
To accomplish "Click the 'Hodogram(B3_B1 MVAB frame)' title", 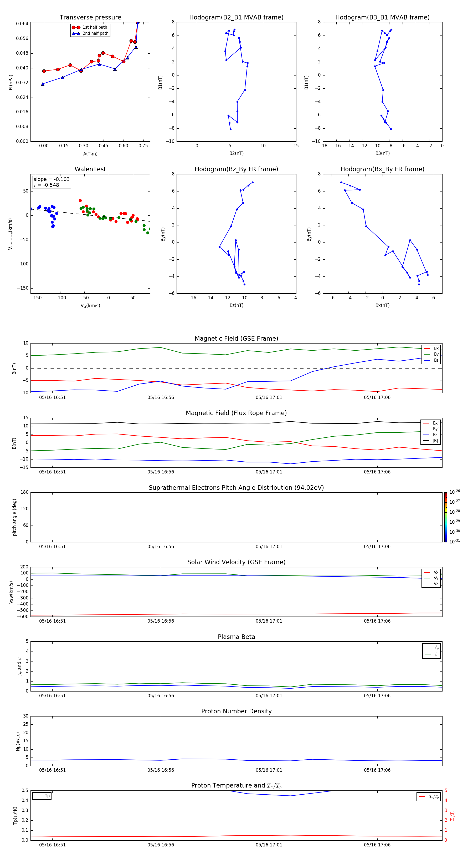I will pyautogui.click(x=382, y=18).
